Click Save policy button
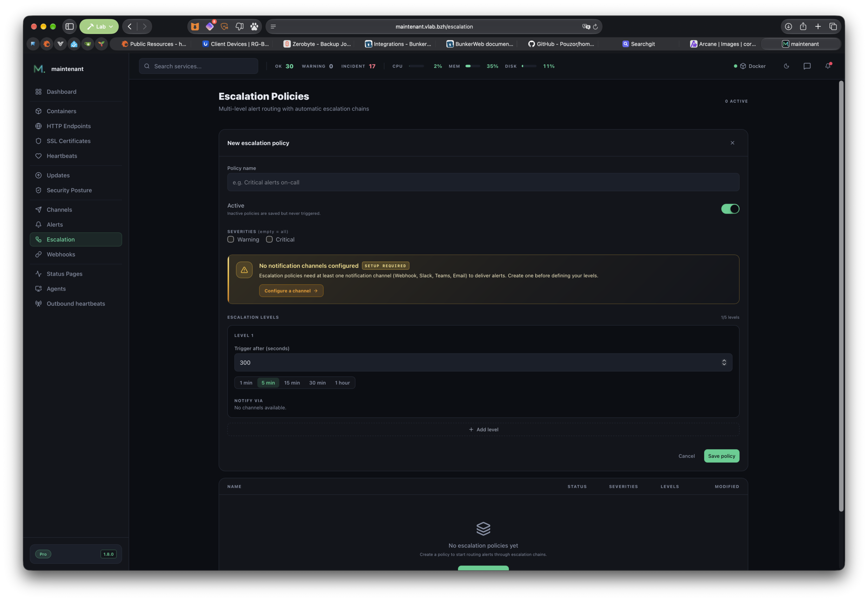Viewport: 868px width, 601px height. (721, 456)
